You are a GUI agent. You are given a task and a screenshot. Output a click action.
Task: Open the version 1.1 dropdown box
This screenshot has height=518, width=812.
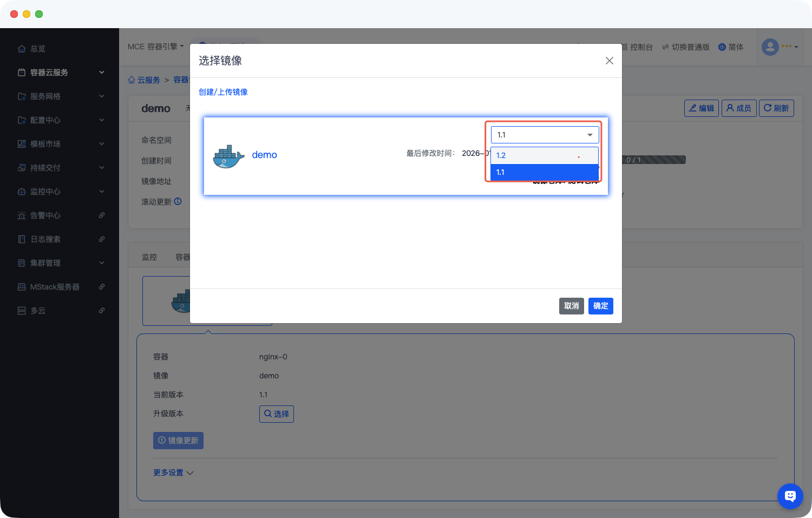pyautogui.click(x=545, y=135)
